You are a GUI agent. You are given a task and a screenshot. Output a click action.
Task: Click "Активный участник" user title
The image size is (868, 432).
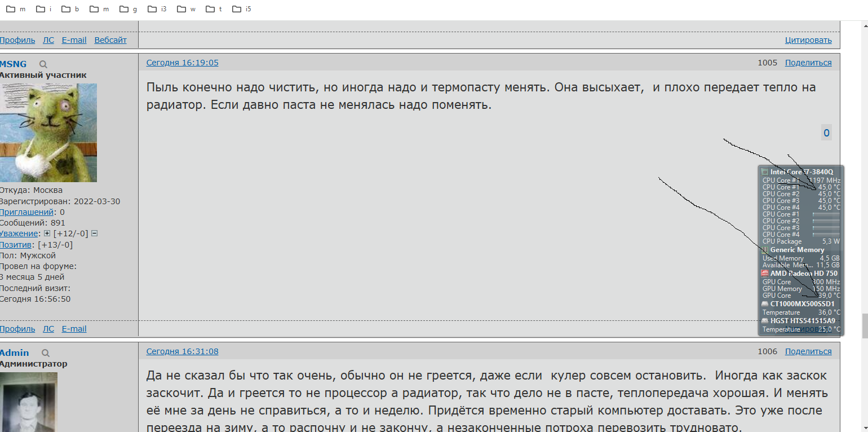43,75
